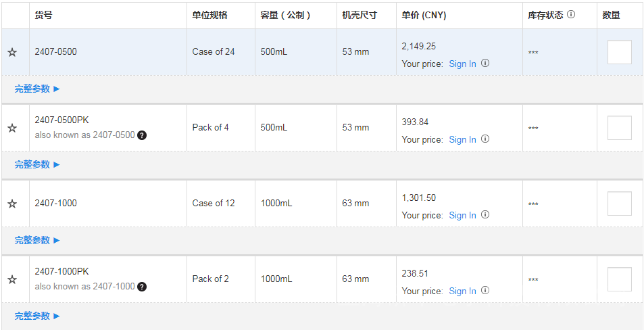644x330 pixels.
Task: Click quantity field for Pack of 4
Action: (619, 128)
